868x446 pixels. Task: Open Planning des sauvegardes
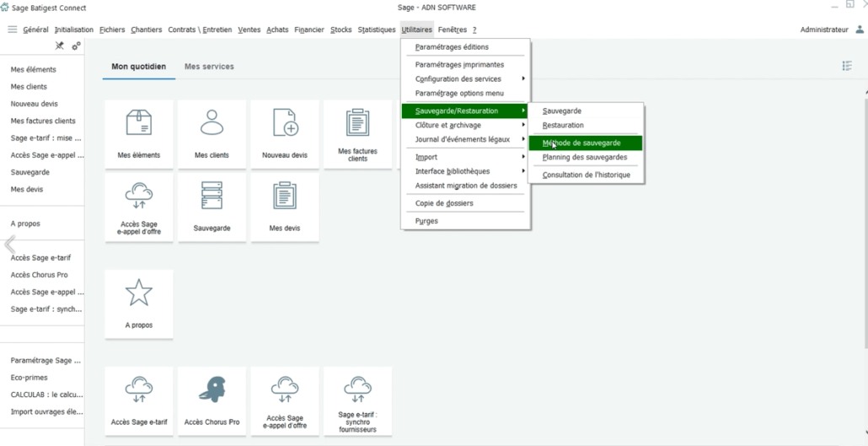click(x=586, y=158)
